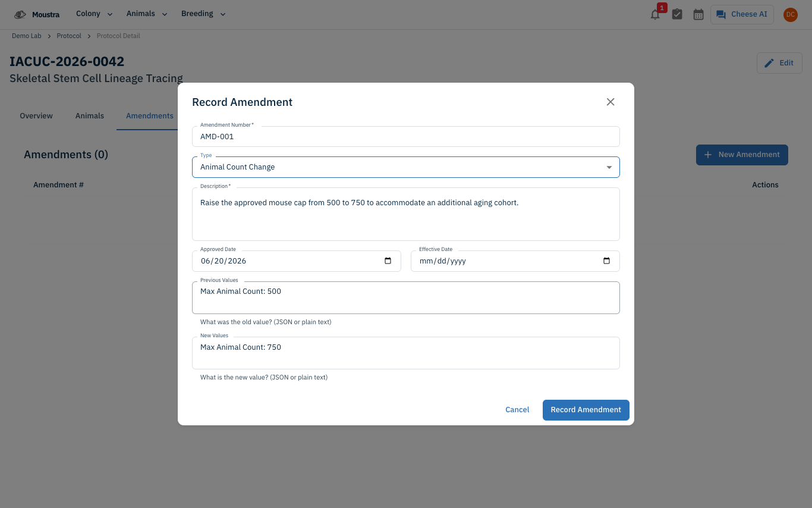Screen dimensions: 812x508
Task: Expand the Breeding menu
Action: pyautogui.click(x=203, y=14)
